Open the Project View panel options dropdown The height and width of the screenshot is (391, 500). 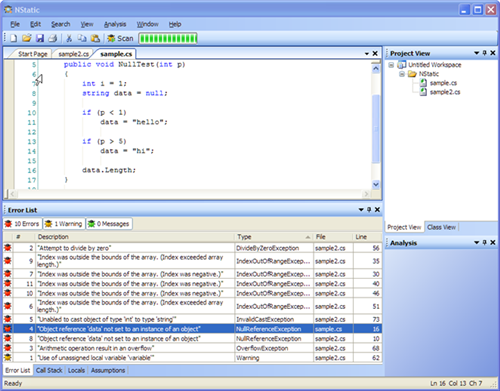[477, 53]
